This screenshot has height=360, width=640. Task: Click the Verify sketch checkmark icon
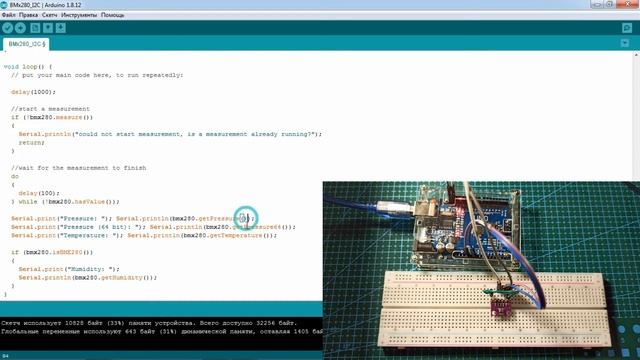point(7,28)
